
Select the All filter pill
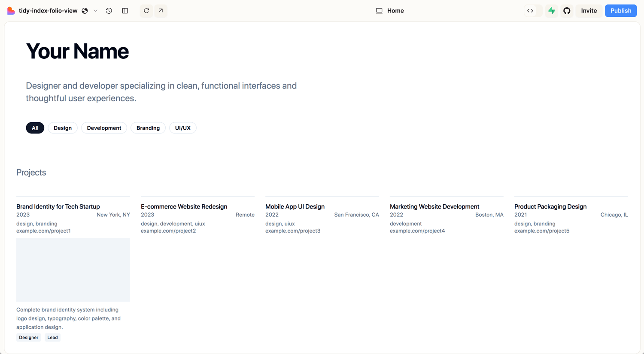(x=35, y=128)
